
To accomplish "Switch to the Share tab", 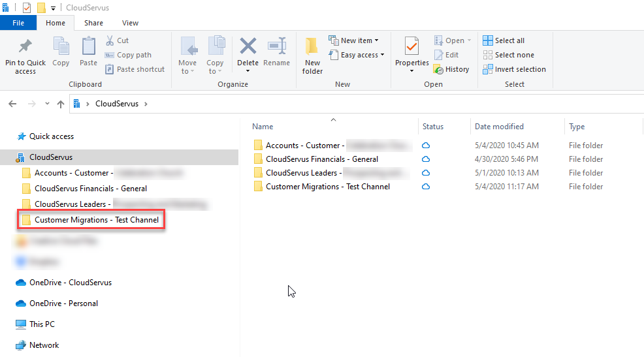I will coord(93,23).
